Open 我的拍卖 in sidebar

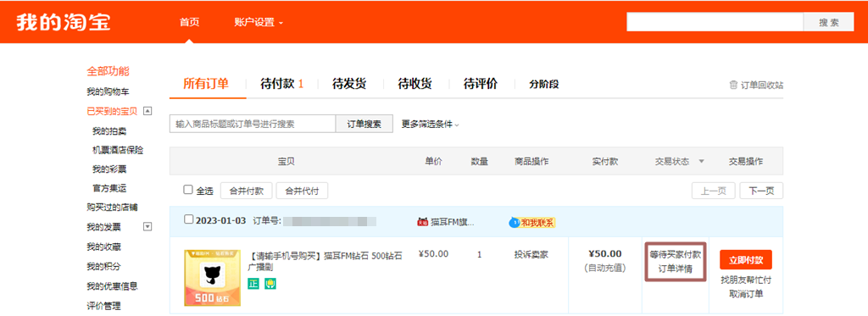109,131
